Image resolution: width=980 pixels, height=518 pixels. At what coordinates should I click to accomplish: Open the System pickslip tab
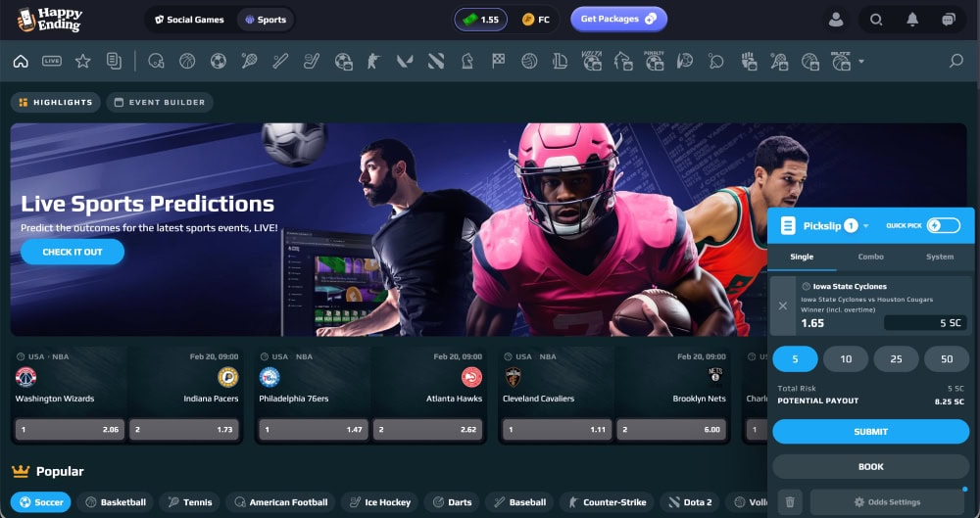pyautogui.click(x=940, y=257)
